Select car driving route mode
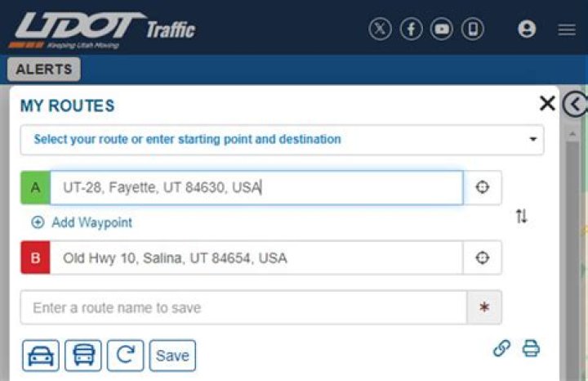 coord(41,356)
